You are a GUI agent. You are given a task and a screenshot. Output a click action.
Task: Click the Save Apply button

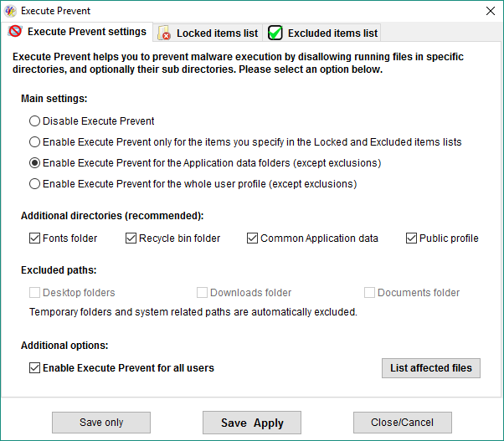tap(252, 423)
